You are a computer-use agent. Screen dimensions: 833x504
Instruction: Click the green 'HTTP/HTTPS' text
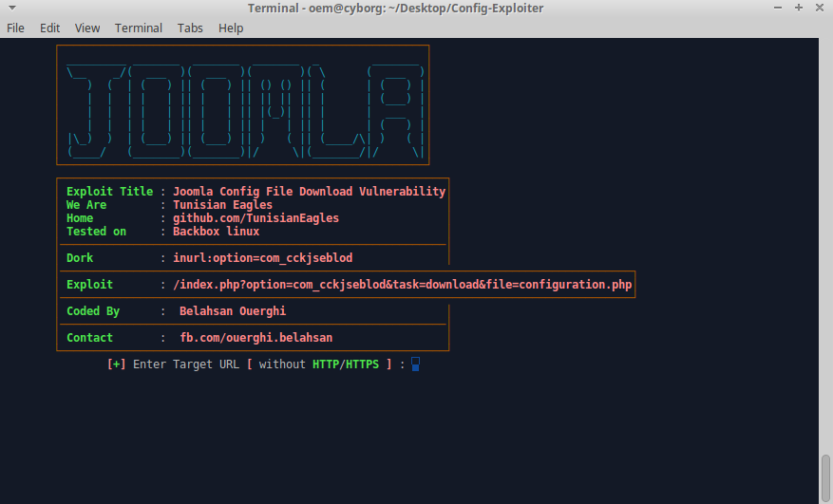(x=346, y=364)
